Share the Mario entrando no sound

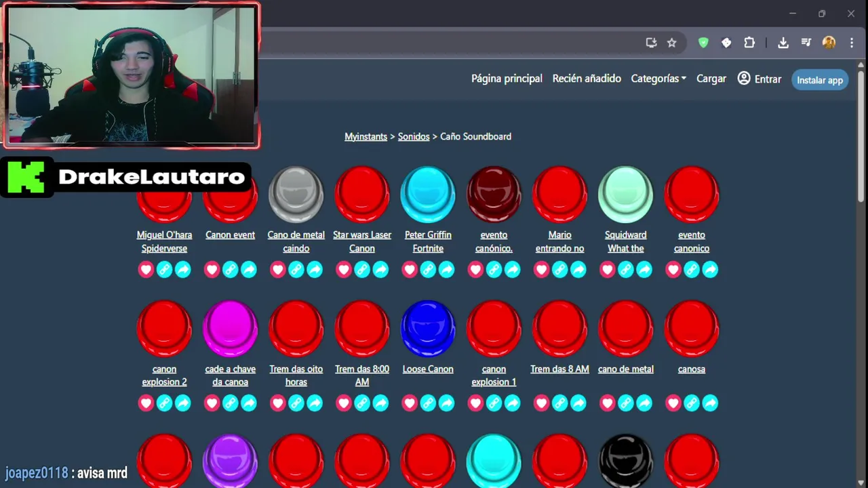point(578,270)
